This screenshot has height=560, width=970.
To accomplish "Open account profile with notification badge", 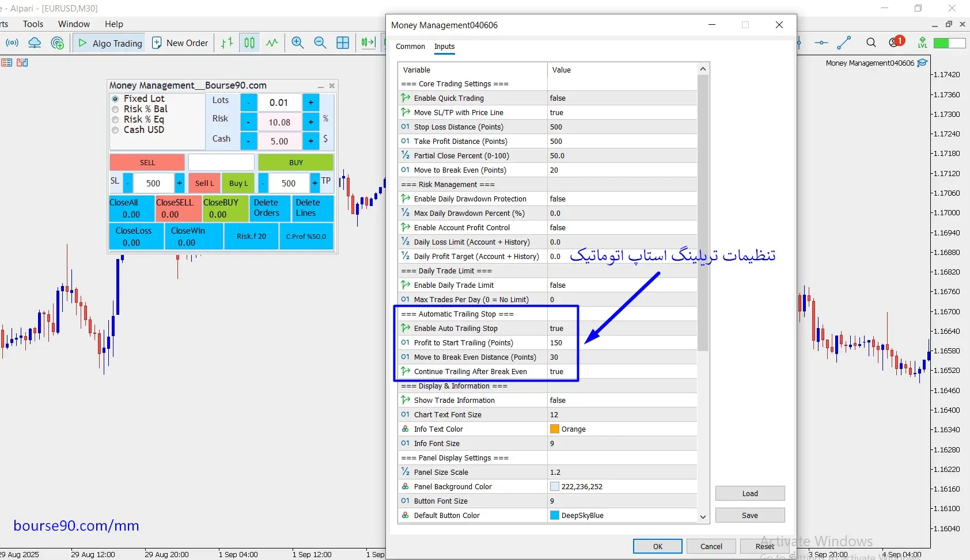I will 896,42.
